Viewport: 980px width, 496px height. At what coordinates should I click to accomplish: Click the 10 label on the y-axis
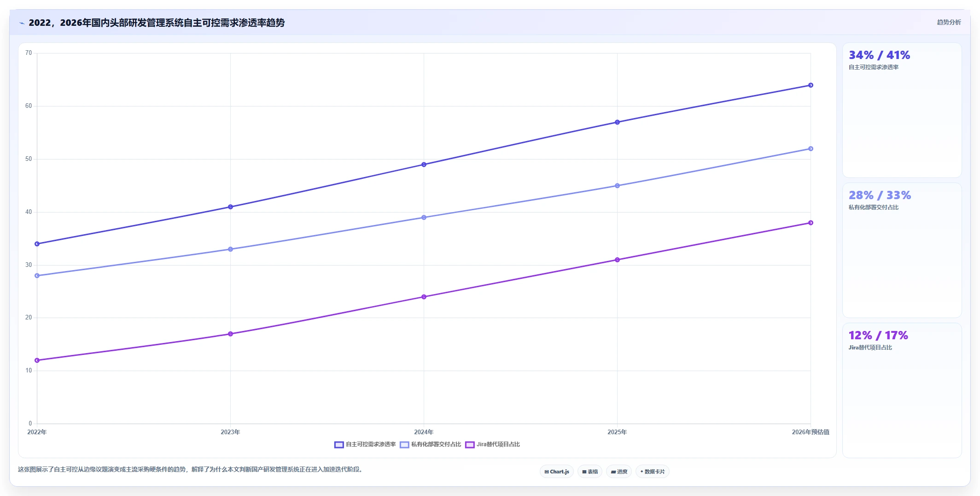(29, 371)
